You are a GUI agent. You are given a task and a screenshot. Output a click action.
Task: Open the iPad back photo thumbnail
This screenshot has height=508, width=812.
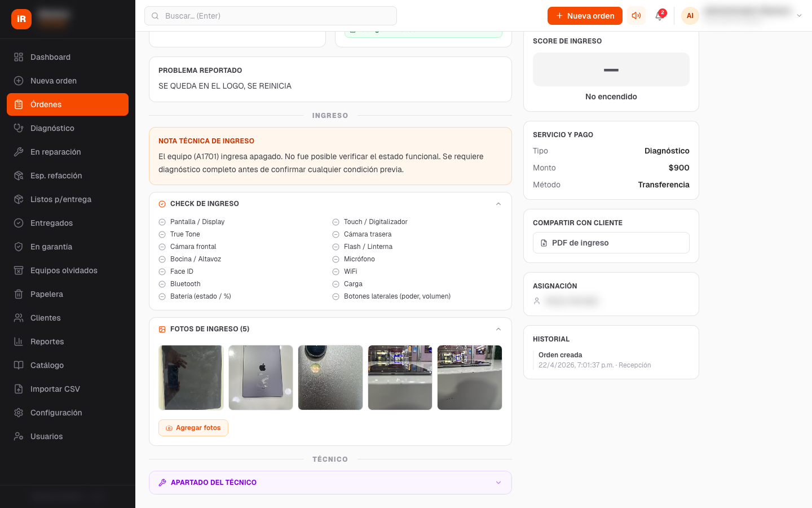(261, 378)
